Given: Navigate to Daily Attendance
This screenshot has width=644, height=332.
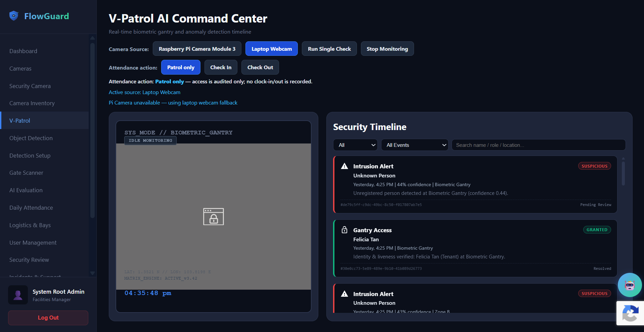Looking at the screenshot, I should coord(45,208).
